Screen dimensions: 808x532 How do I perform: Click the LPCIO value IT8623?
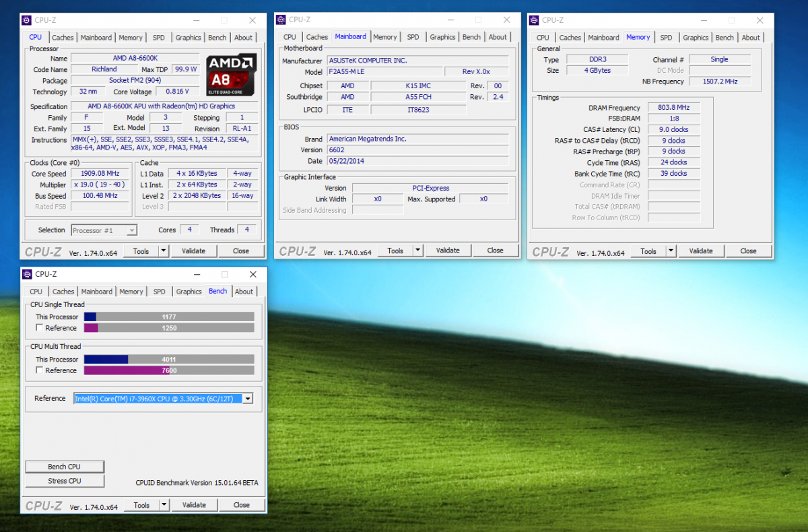[x=418, y=108]
